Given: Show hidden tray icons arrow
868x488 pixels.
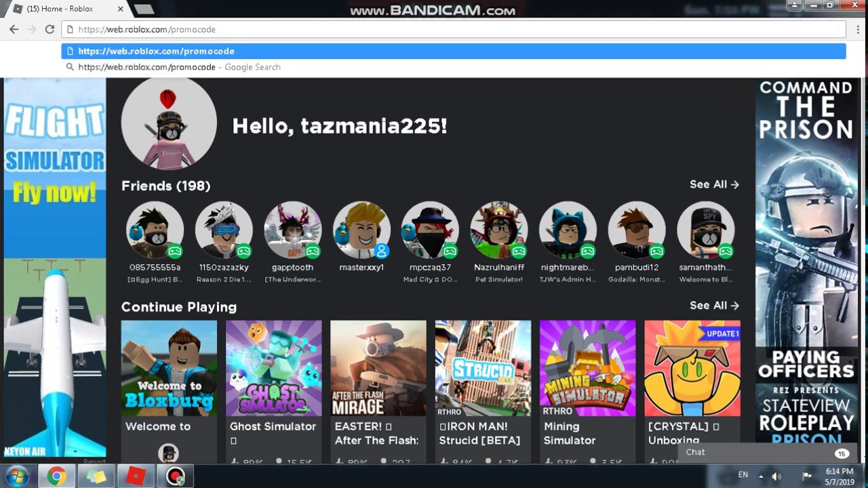Looking at the screenshot, I should tap(761, 476).
